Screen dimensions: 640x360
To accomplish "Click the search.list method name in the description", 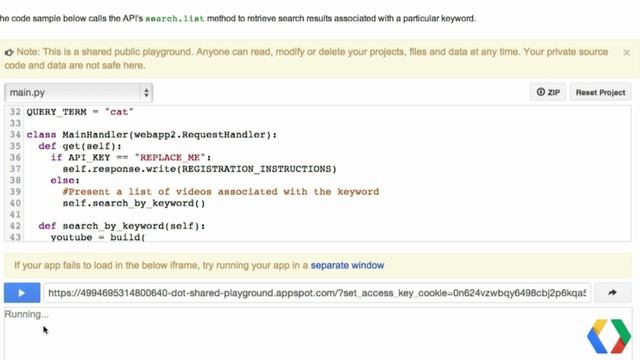I will point(175,19).
